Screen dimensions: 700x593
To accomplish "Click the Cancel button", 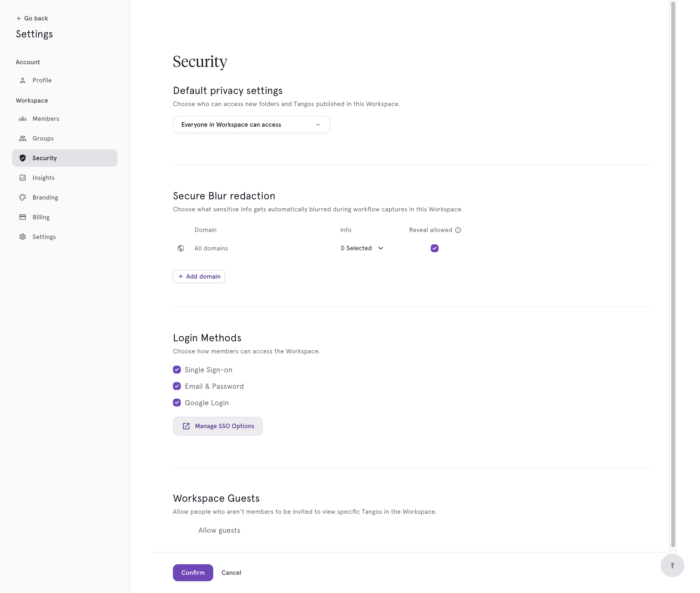I will point(231,573).
